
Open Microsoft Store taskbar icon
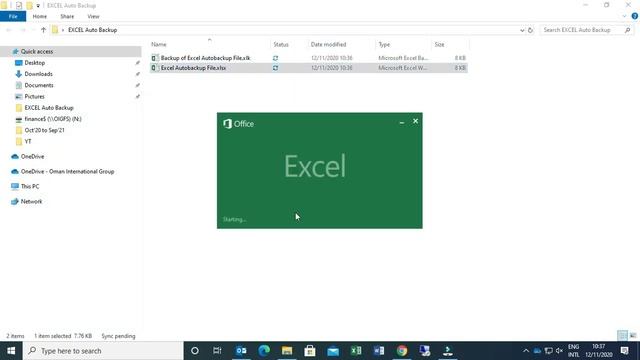310,351
